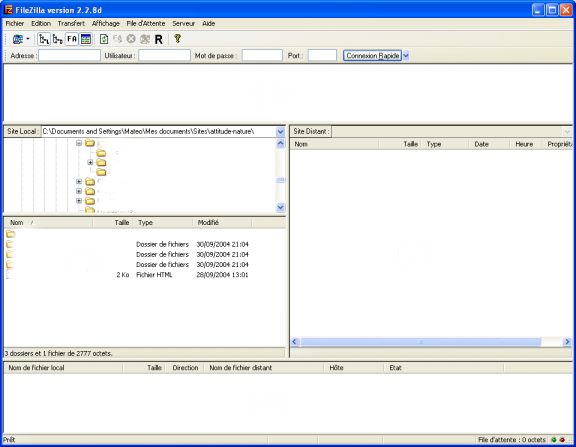The image size is (576, 447).
Task: Click the Utilisateur input field
Action: [x=164, y=55]
